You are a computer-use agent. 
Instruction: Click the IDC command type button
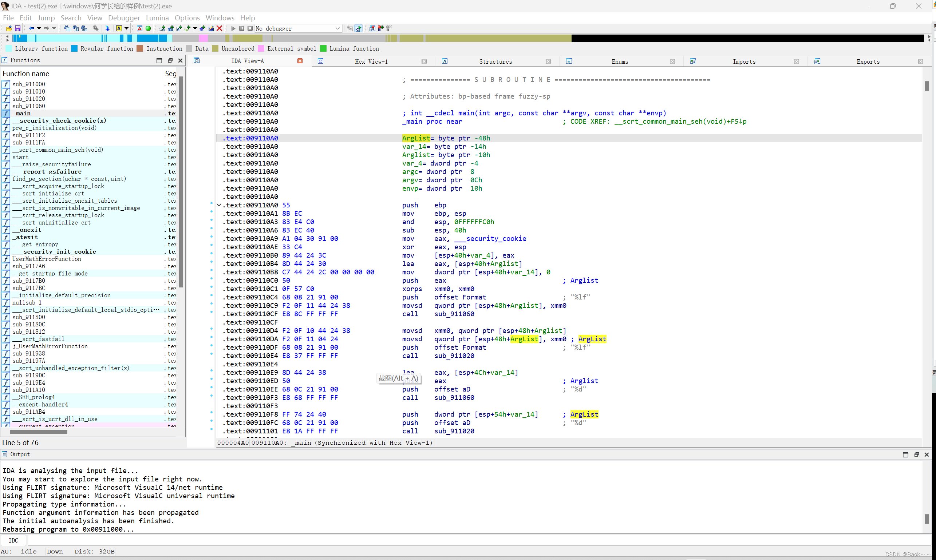coord(13,540)
